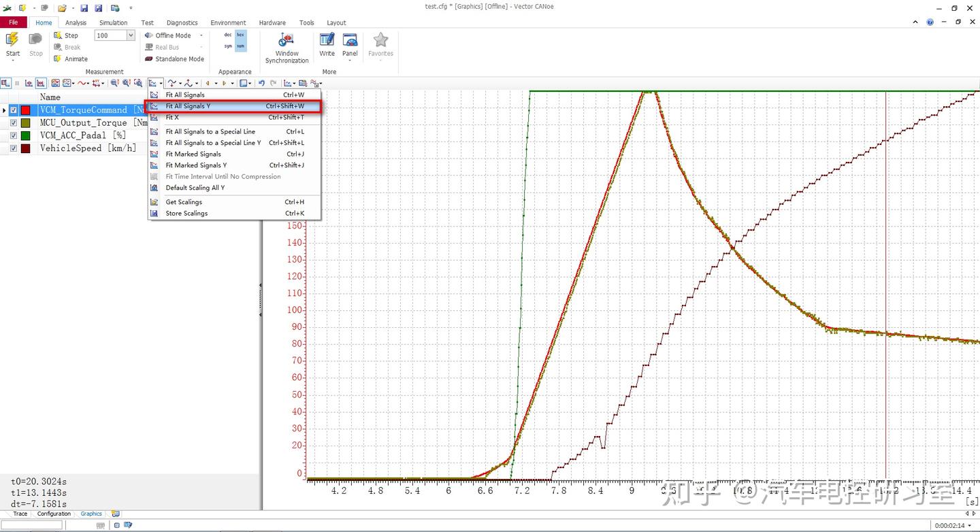Image resolution: width=980 pixels, height=532 pixels.
Task: Click the Name column header
Action: [x=50, y=97]
